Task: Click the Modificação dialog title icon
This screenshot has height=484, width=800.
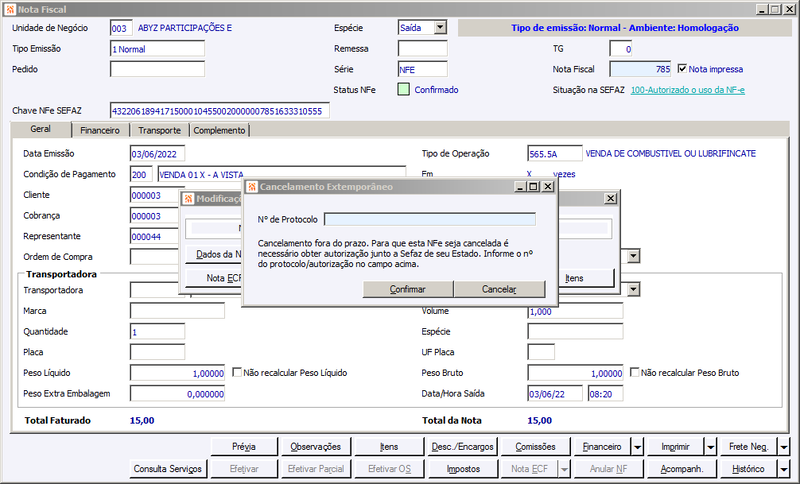Action: (188, 198)
